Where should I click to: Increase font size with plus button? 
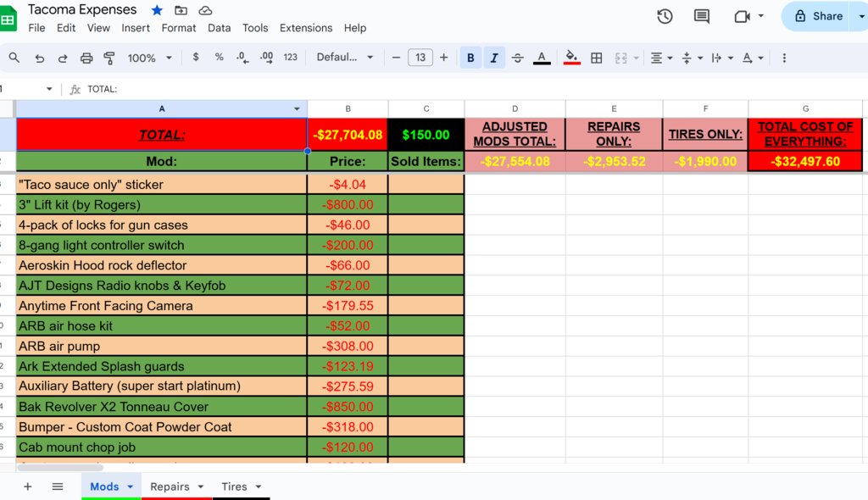(x=443, y=58)
